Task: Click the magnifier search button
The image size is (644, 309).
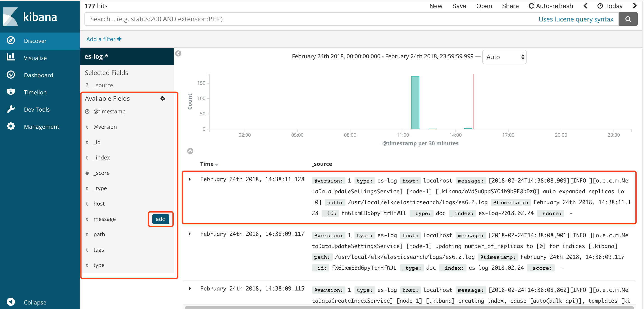Action: (628, 19)
